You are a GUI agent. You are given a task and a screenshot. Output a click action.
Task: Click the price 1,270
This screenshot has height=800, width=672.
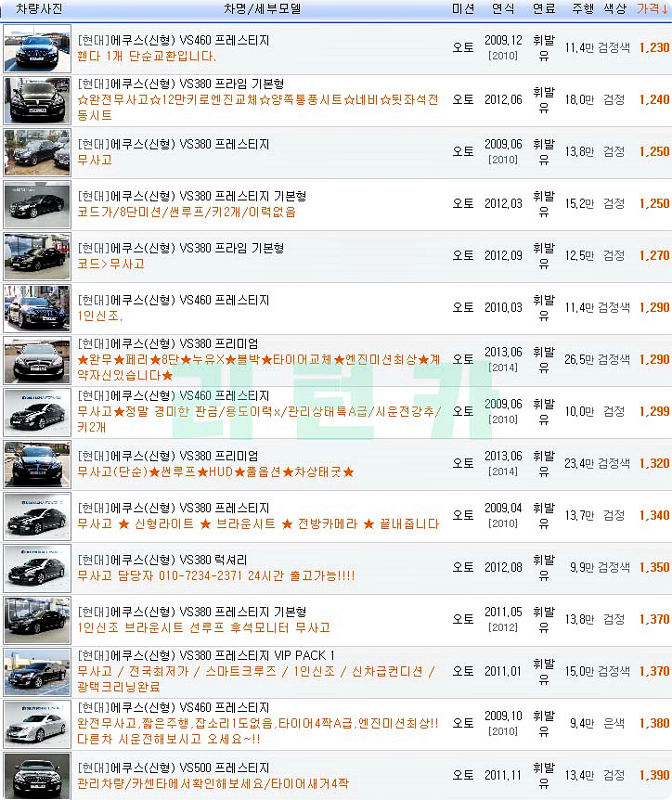click(x=654, y=255)
